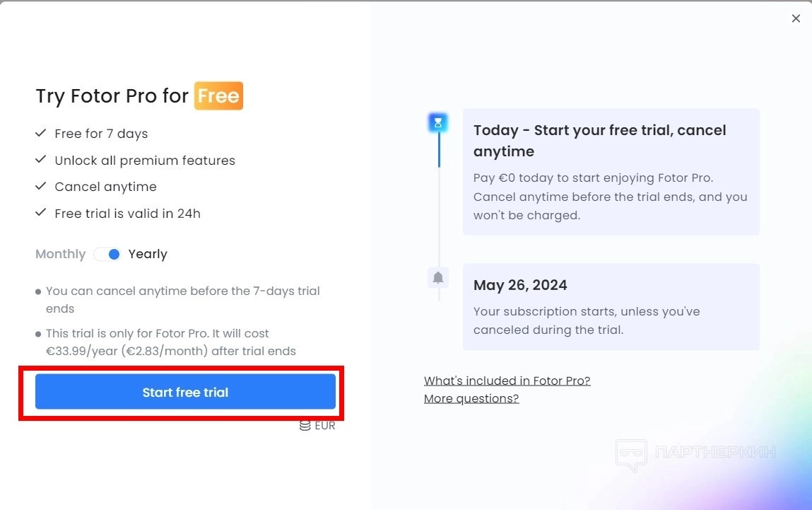Click the hourglass icon beside Today step

pos(438,123)
